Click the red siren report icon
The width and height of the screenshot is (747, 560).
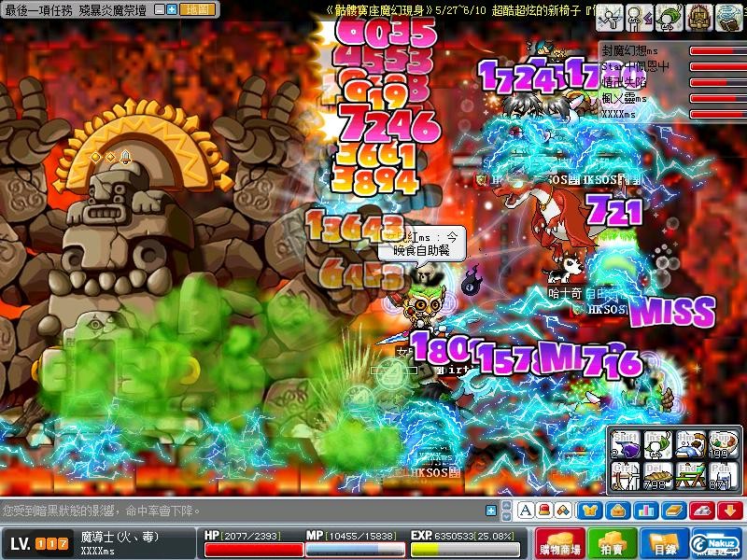pos(544,511)
